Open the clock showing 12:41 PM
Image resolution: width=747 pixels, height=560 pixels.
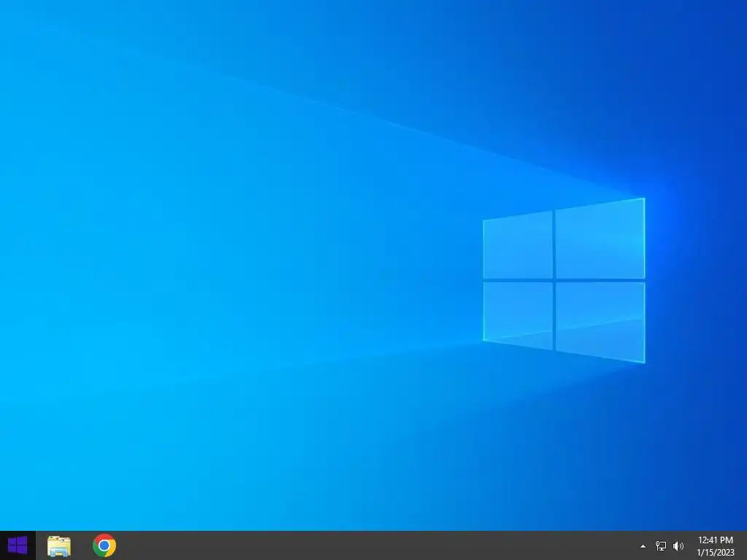tap(716, 546)
